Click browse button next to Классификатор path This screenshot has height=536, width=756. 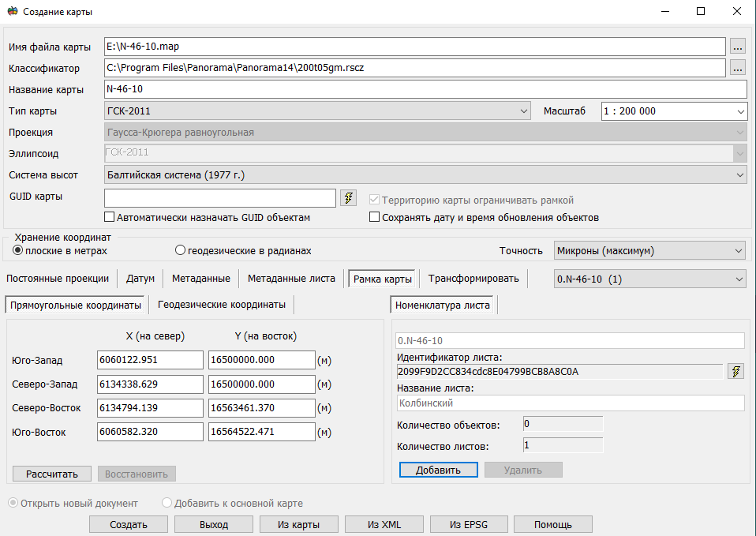click(738, 68)
